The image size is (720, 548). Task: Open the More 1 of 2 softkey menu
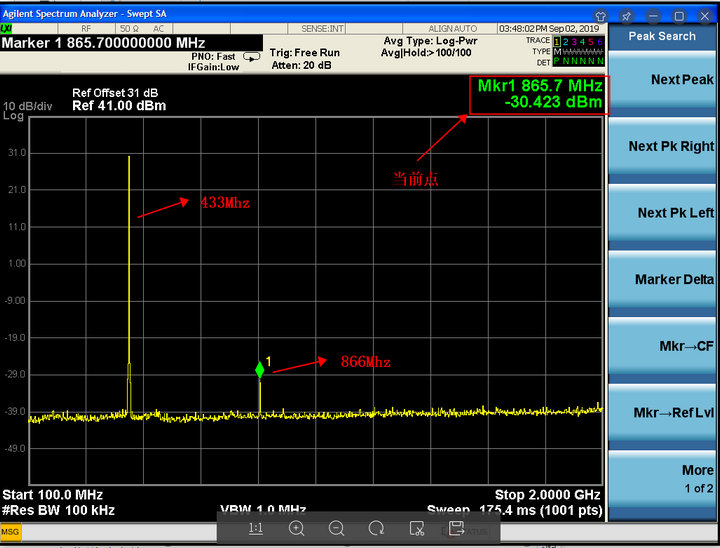tap(665, 478)
